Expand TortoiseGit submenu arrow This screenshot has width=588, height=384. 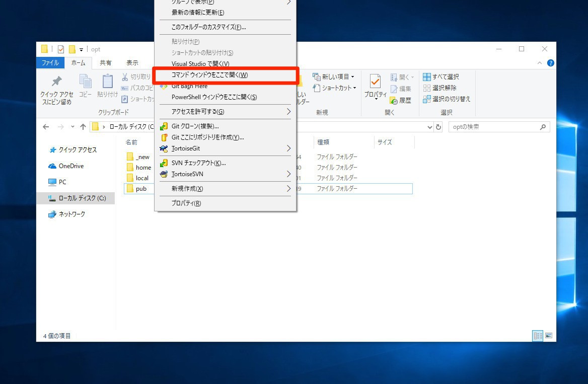point(288,148)
